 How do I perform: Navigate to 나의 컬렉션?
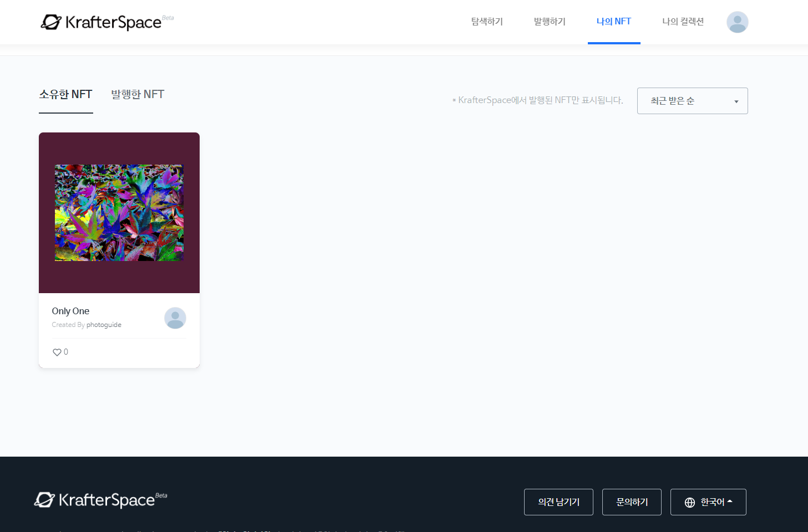pos(683,22)
